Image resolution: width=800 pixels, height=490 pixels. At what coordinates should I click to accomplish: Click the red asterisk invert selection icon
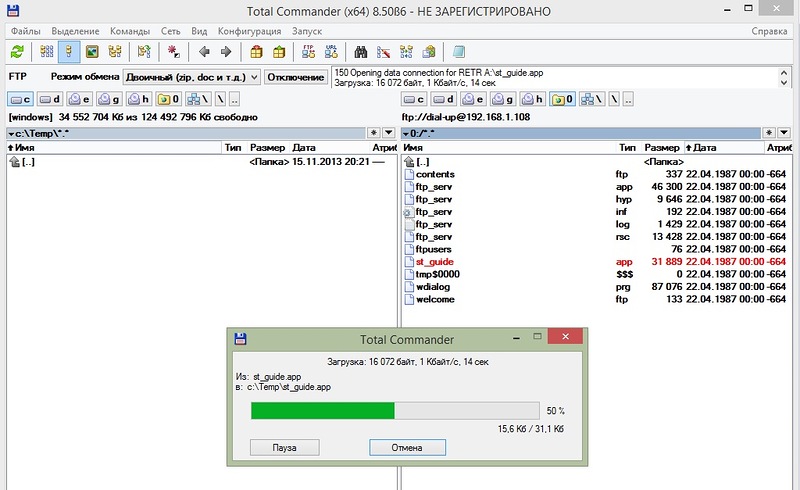[173, 52]
